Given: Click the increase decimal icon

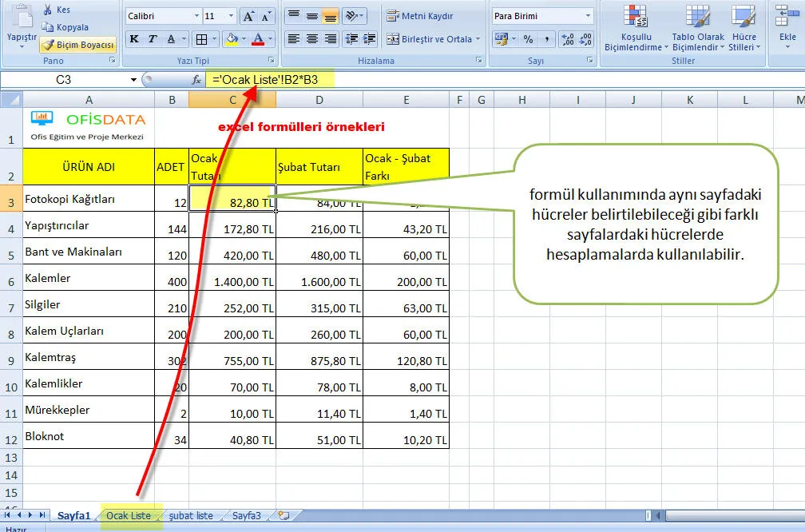Looking at the screenshot, I should tap(566, 39).
